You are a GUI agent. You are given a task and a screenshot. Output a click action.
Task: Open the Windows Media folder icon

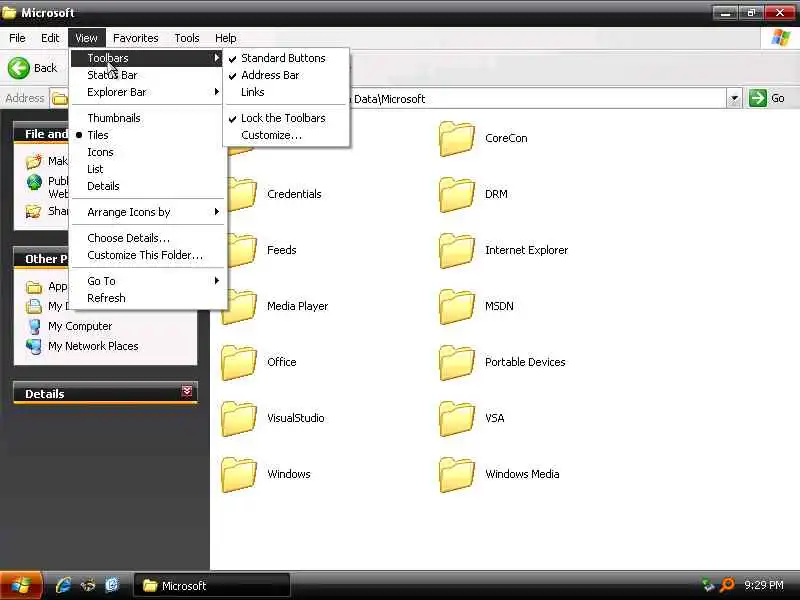pos(457,475)
